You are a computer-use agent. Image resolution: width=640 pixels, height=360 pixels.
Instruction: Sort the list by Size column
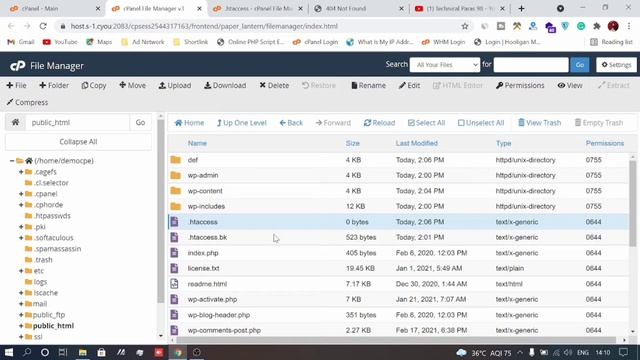pos(353,143)
